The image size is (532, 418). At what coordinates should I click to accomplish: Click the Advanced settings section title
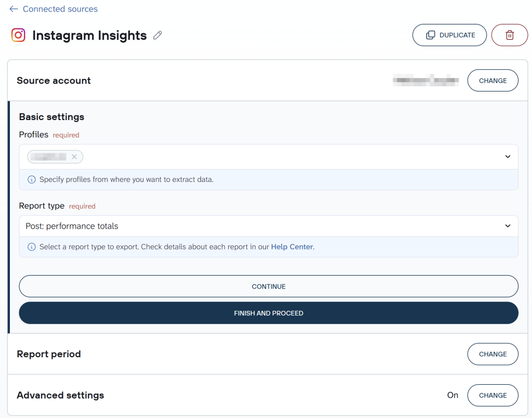60,395
